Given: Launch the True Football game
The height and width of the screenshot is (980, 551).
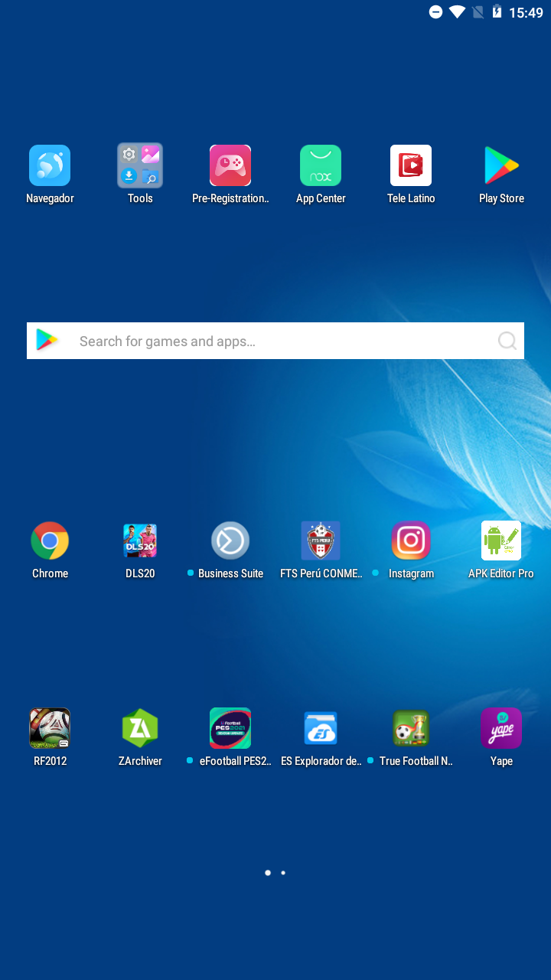Looking at the screenshot, I should (x=411, y=728).
